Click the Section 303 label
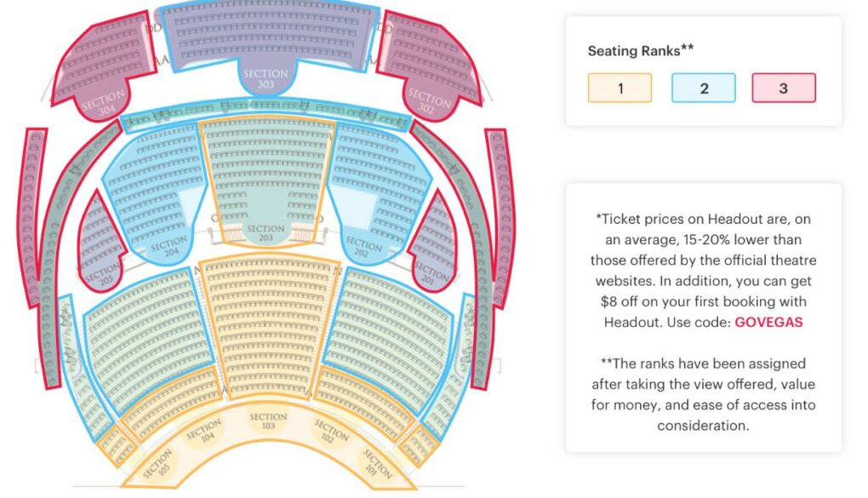Image resolution: width=868 pixels, height=498 pixels. pyautogui.click(x=266, y=78)
